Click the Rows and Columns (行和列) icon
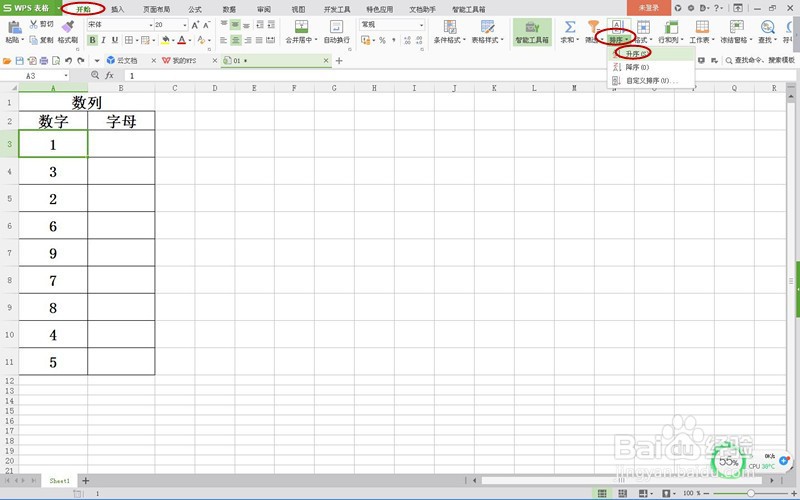The height and width of the screenshot is (500, 800). click(x=671, y=27)
